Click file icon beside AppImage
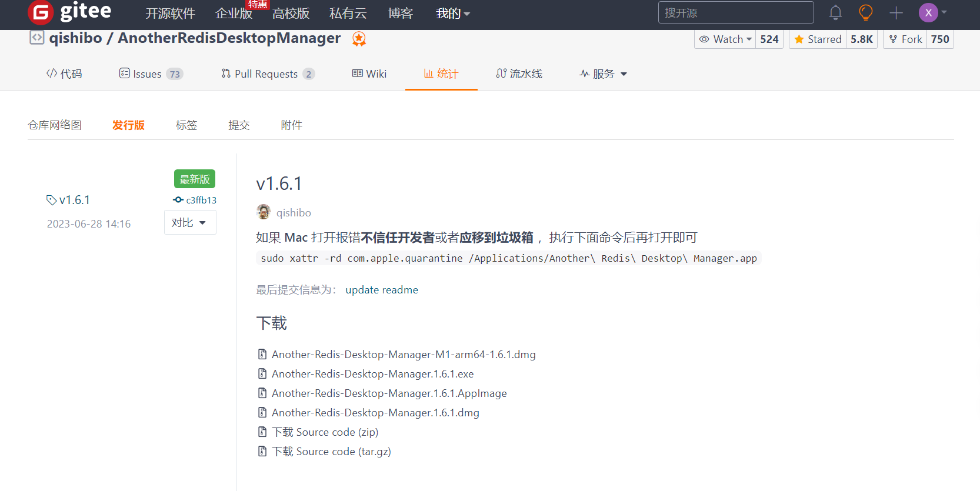 262,393
